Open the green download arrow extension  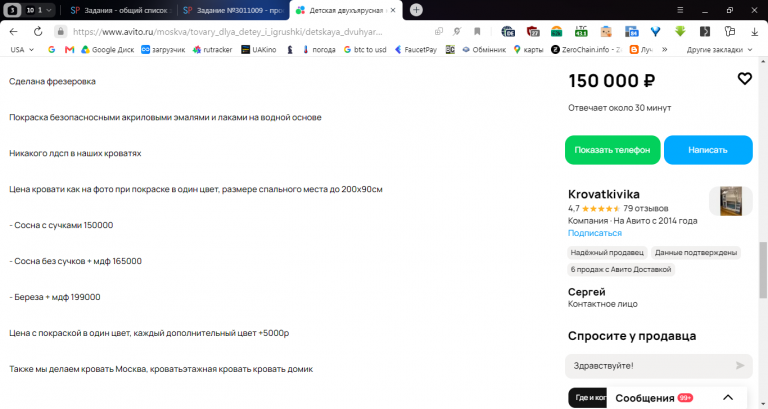680,32
